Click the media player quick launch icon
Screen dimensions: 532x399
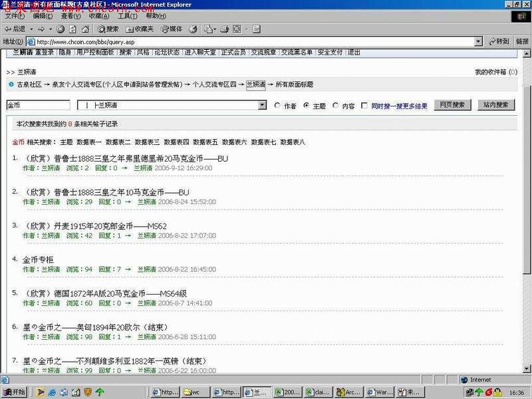tap(40, 392)
